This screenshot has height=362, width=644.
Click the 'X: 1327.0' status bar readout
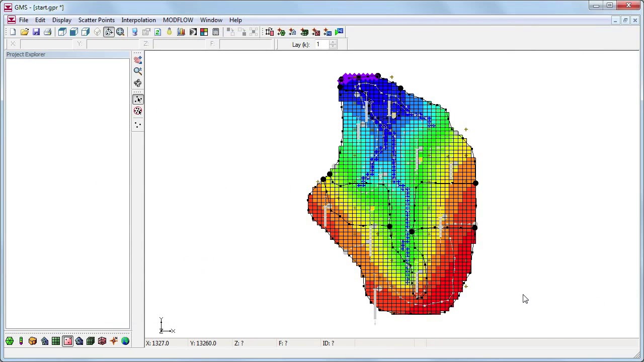coord(157,343)
